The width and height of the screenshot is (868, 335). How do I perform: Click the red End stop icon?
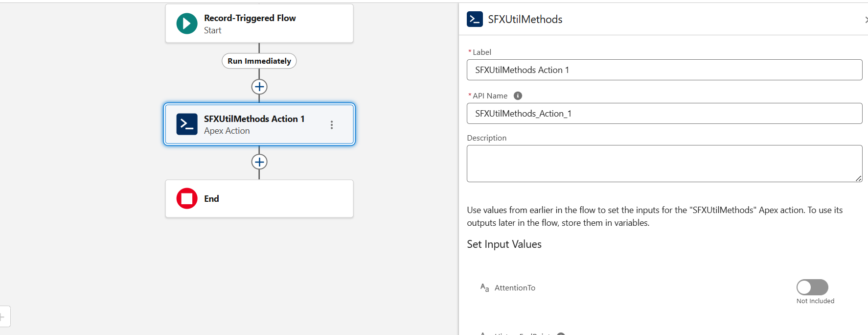coord(186,198)
